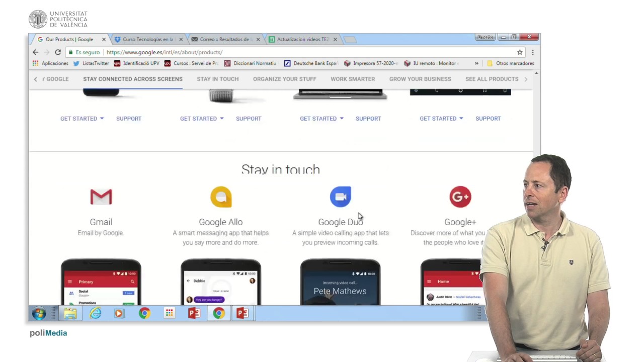Click the third SUPPORT link
This screenshot has width=644, height=362.
pos(368,119)
